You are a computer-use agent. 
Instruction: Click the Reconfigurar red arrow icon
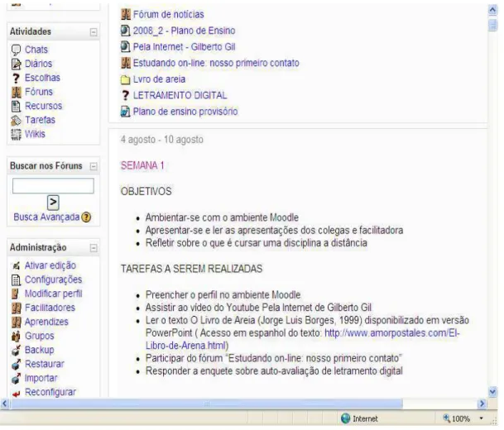[16, 394]
